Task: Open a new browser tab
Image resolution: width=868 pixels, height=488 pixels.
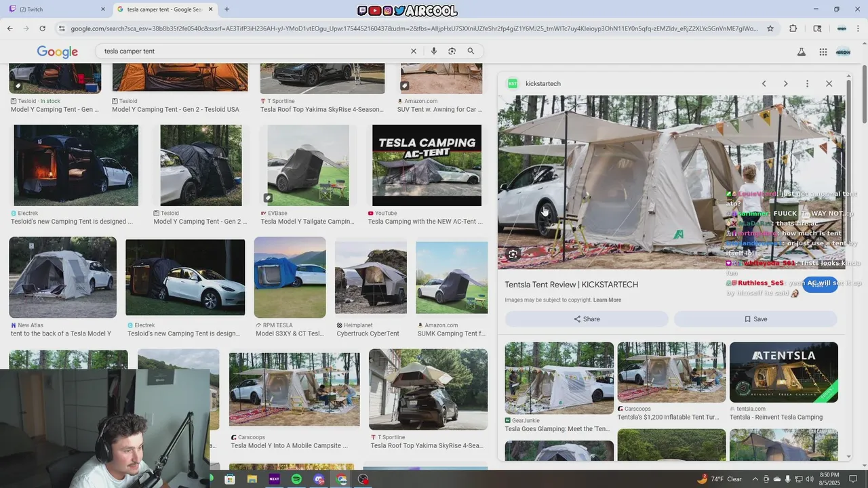Action: point(226,9)
